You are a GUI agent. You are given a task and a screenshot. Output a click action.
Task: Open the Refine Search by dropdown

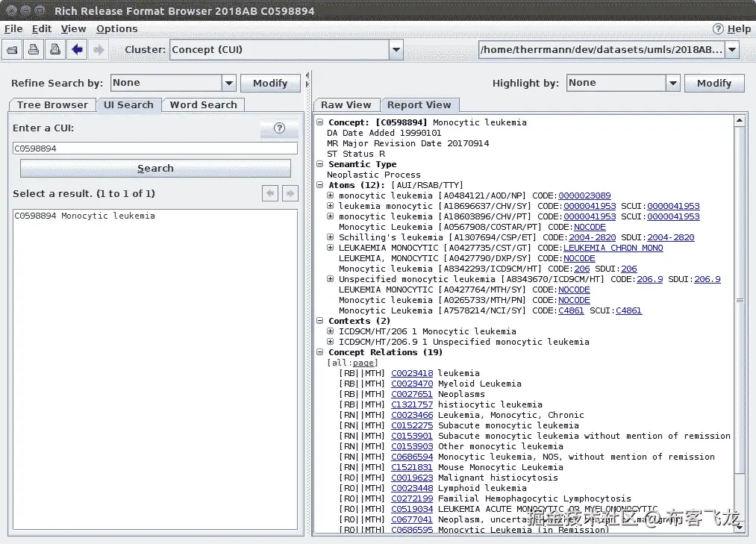tap(229, 83)
